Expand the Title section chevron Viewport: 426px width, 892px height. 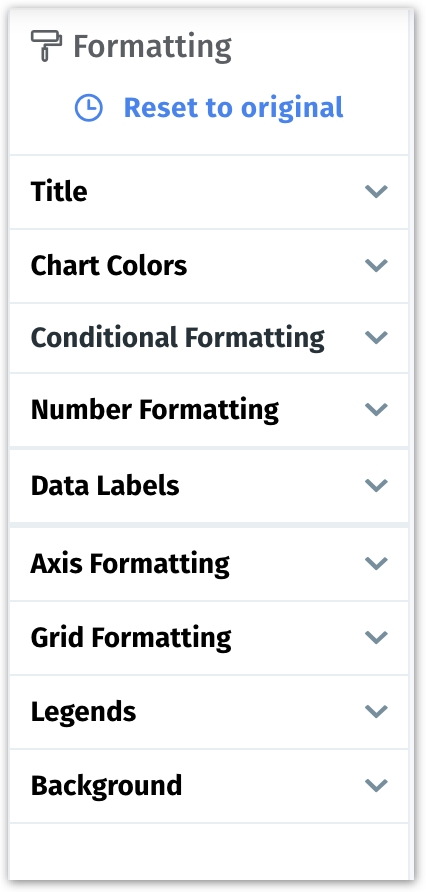376,191
